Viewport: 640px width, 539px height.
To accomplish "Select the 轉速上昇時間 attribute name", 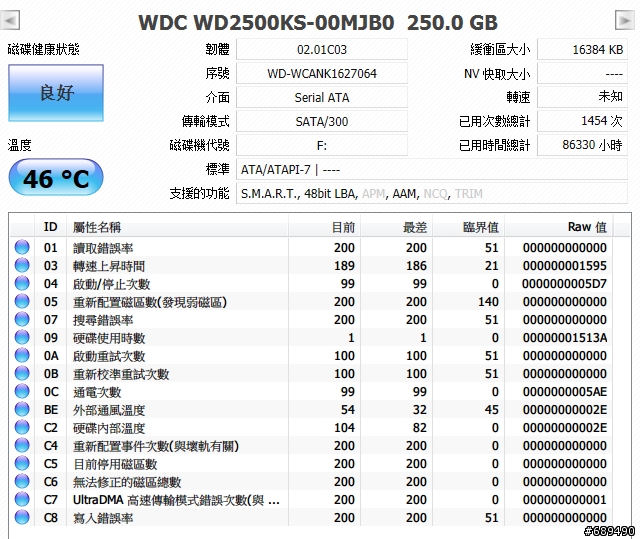I will pyautogui.click(x=109, y=266).
